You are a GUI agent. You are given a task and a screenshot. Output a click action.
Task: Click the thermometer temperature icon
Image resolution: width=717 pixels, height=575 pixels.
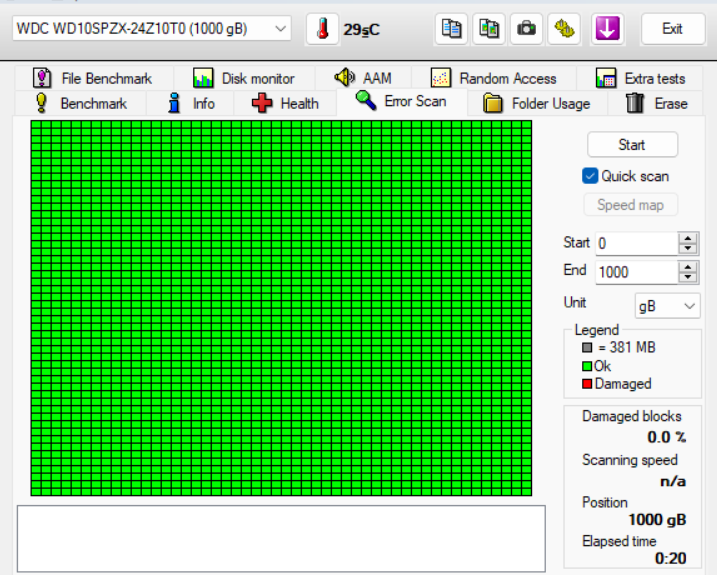tap(322, 29)
